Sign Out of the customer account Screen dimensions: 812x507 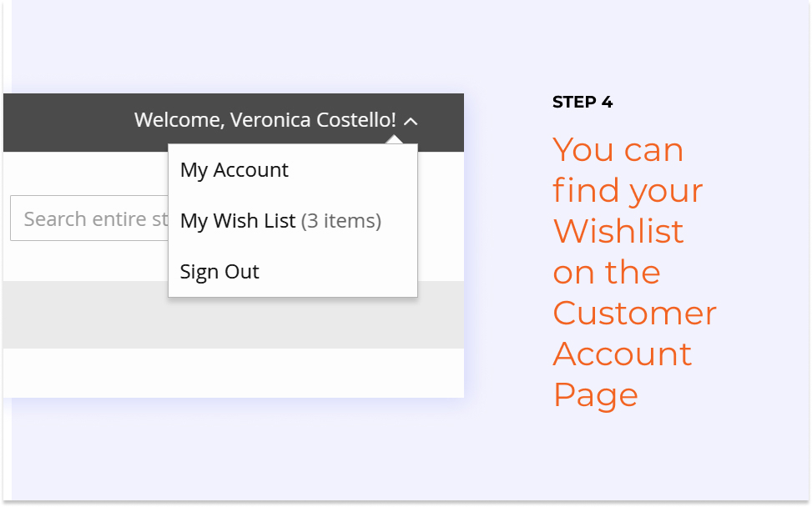tap(219, 272)
